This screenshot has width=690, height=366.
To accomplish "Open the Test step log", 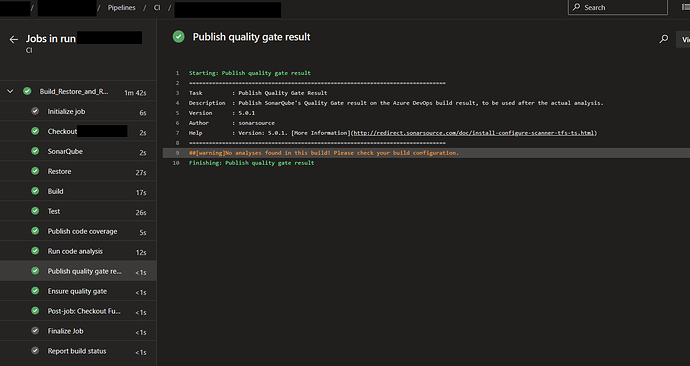I will (x=78, y=211).
